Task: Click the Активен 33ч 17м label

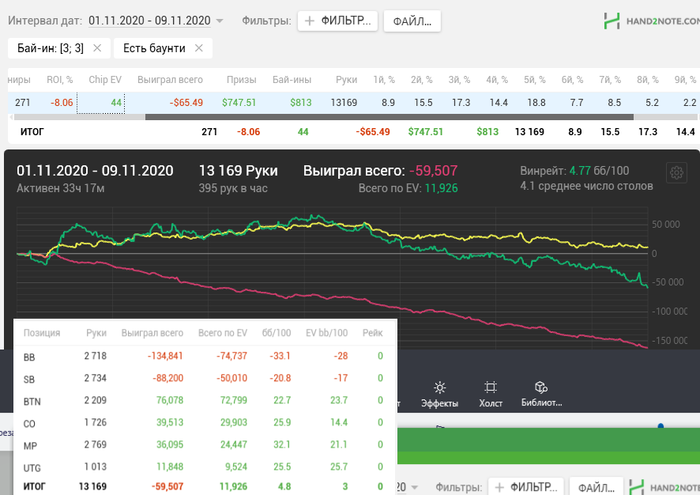Action: 60,188
